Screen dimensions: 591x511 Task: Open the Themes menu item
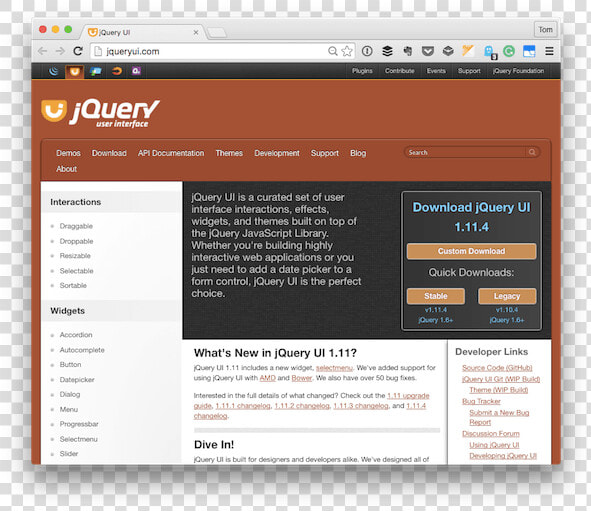[229, 153]
